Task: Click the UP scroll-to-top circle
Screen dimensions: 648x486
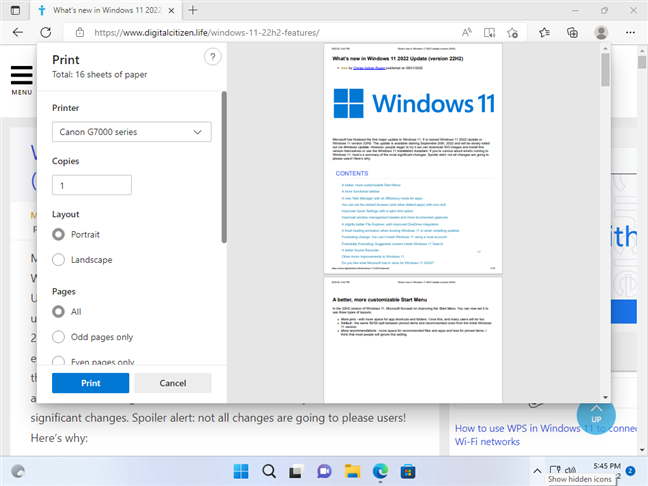Action: click(x=596, y=414)
